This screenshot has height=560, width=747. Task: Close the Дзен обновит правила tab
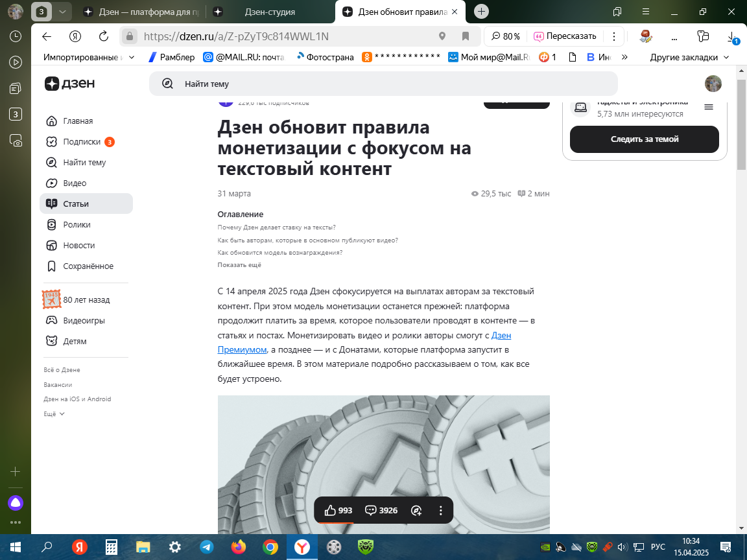point(455,12)
